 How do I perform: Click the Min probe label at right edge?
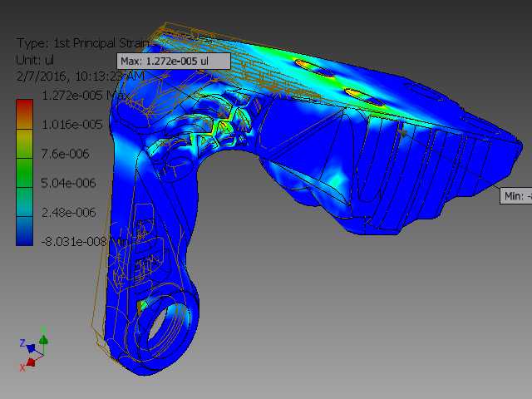(x=515, y=196)
